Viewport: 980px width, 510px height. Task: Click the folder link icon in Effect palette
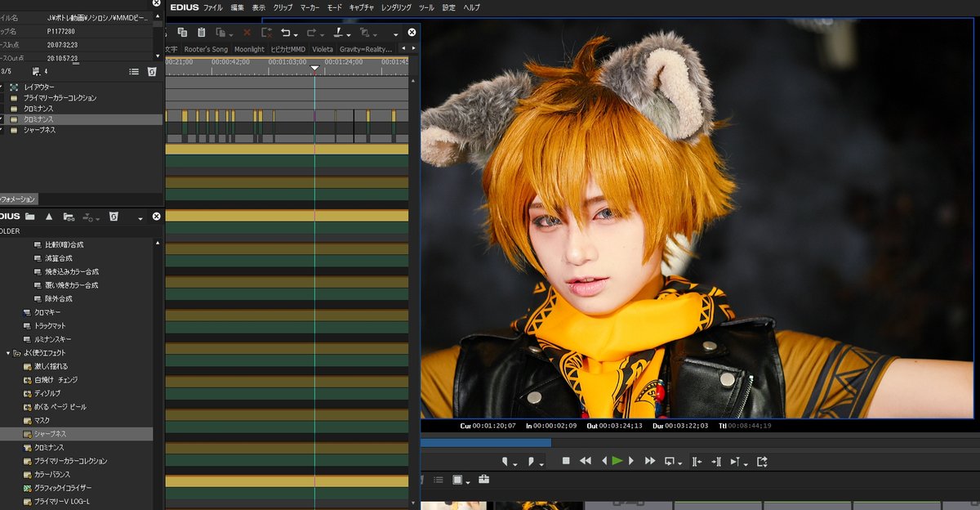(x=69, y=217)
